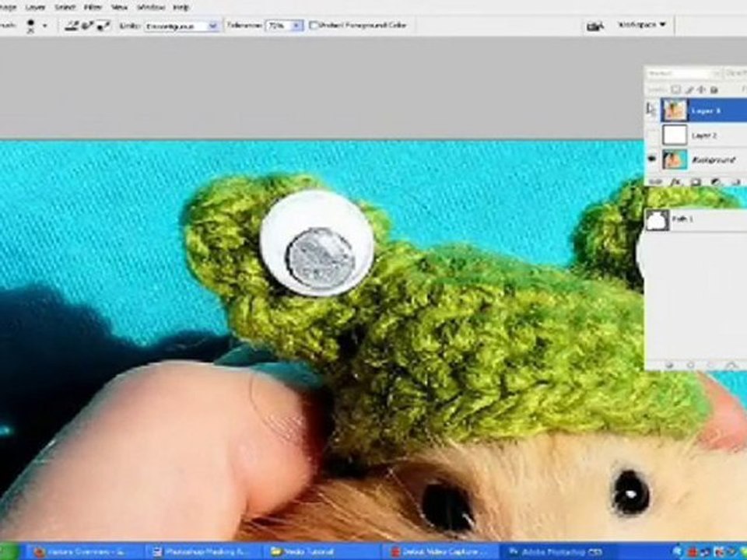This screenshot has height=560, width=747.
Task: Load path as selection icon
Action: (x=710, y=366)
